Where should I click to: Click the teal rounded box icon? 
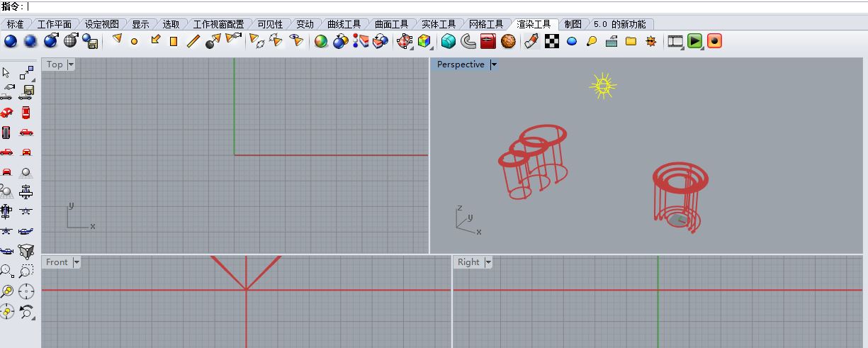[x=448, y=42]
